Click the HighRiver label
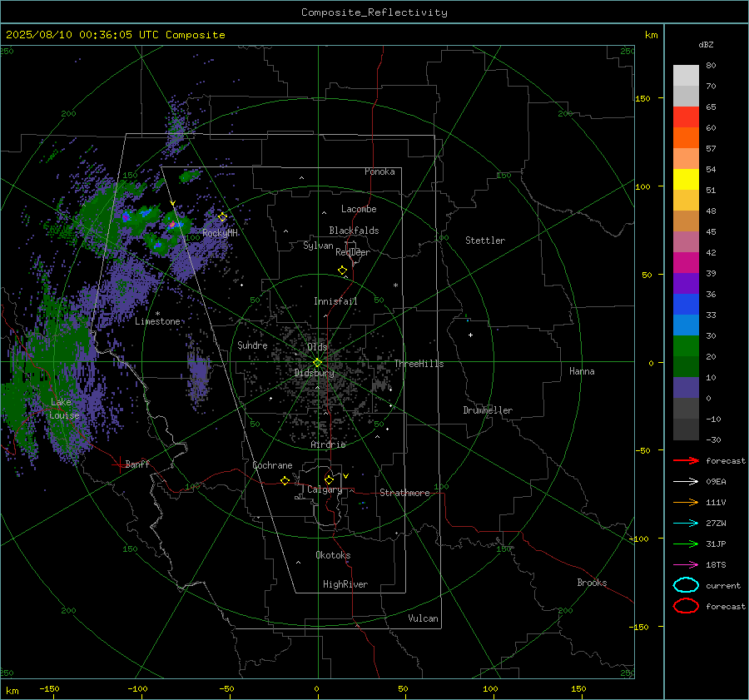749x700 pixels. click(x=345, y=584)
